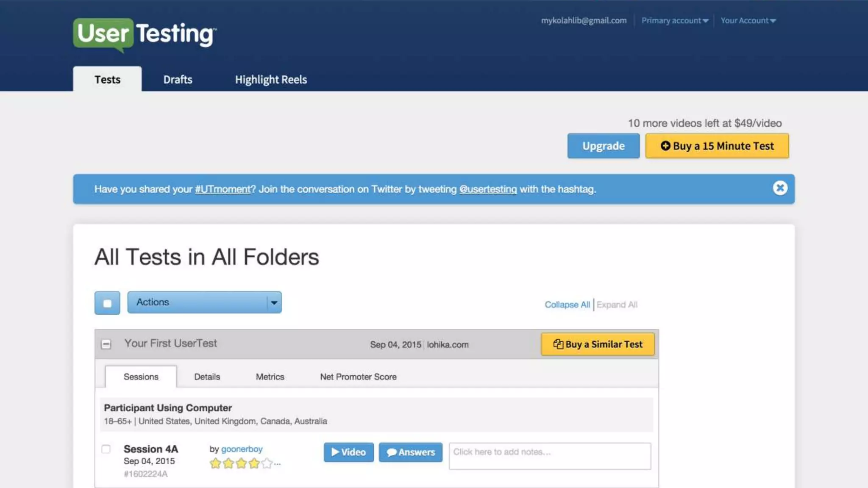The image size is (868, 488).
Task: Open the Highlight Reels tab
Action: coord(271,79)
